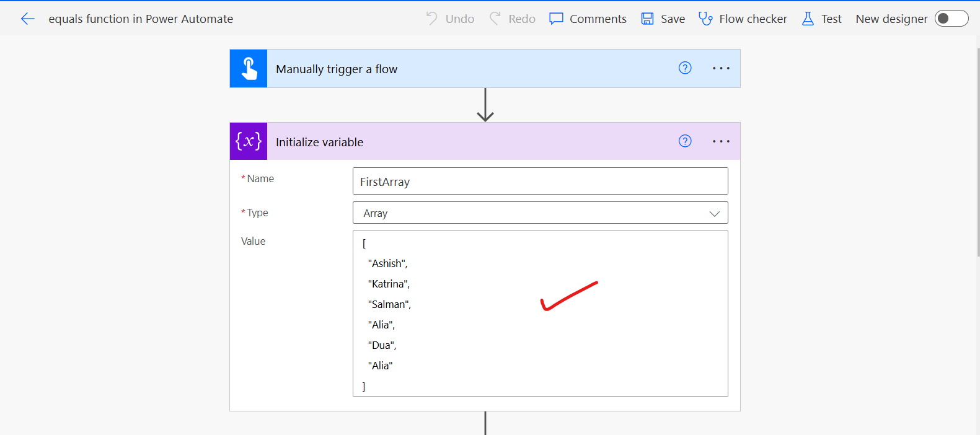The height and width of the screenshot is (435, 980).
Task: Open help for Manually trigger a flow
Action: [x=685, y=68]
